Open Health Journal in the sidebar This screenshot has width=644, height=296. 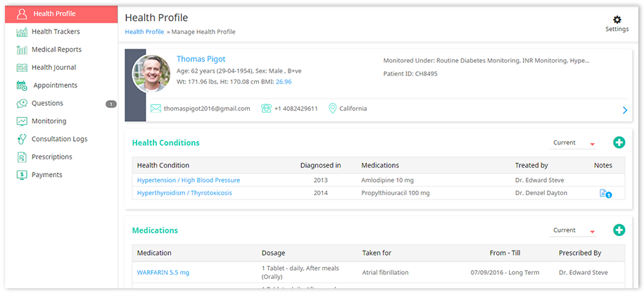coord(53,68)
